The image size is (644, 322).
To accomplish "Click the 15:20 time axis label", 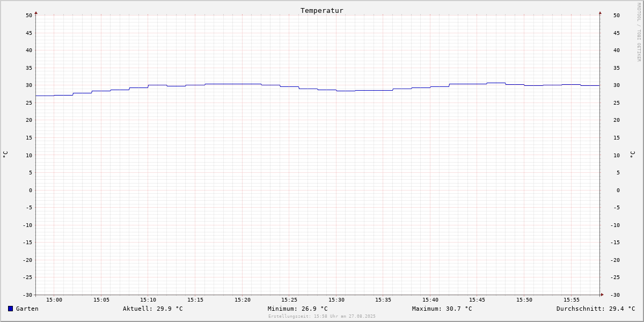I will click(243, 300).
